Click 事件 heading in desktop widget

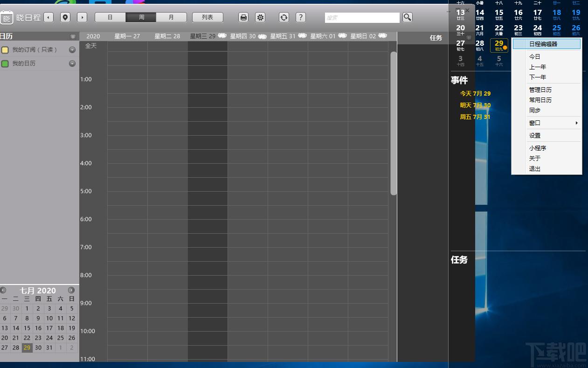[459, 80]
